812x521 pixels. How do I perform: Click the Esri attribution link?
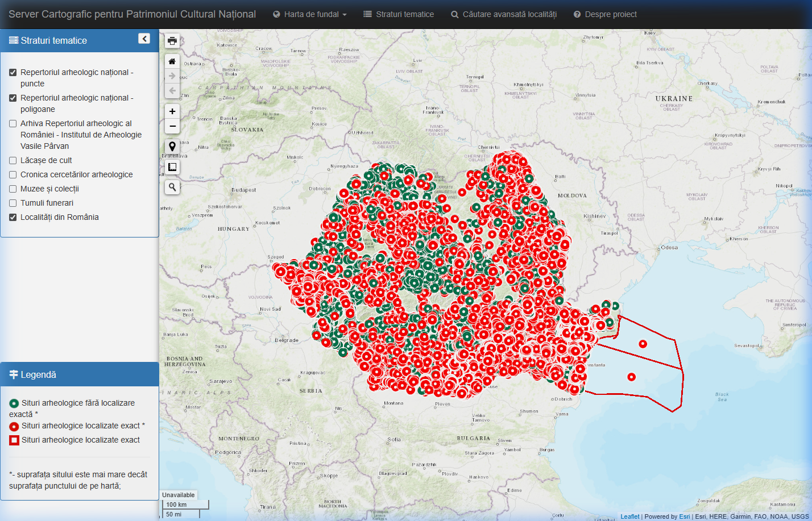click(685, 516)
